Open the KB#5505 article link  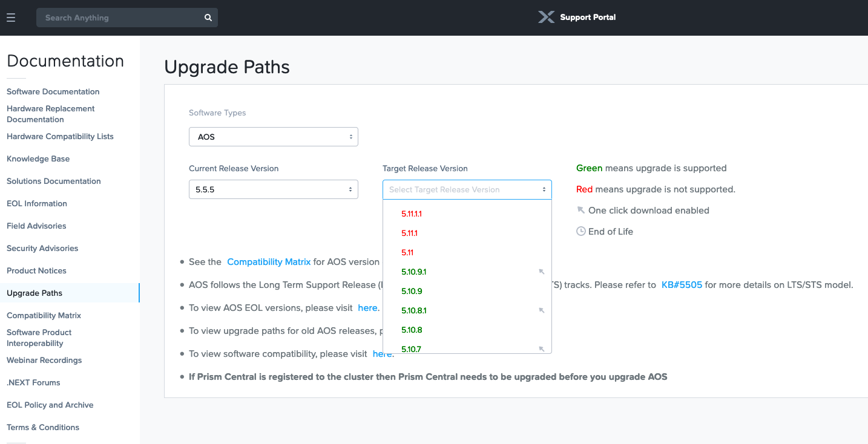(x=682, y=285)
